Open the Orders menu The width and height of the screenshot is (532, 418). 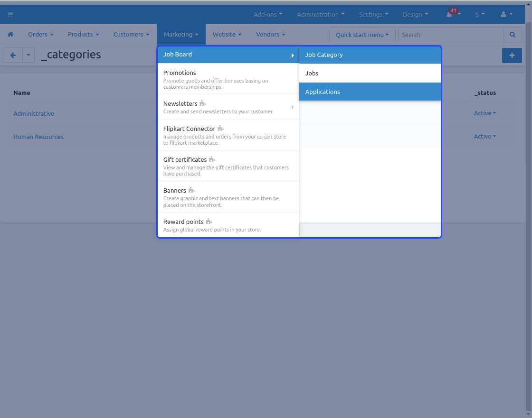(x=41, y=34)
